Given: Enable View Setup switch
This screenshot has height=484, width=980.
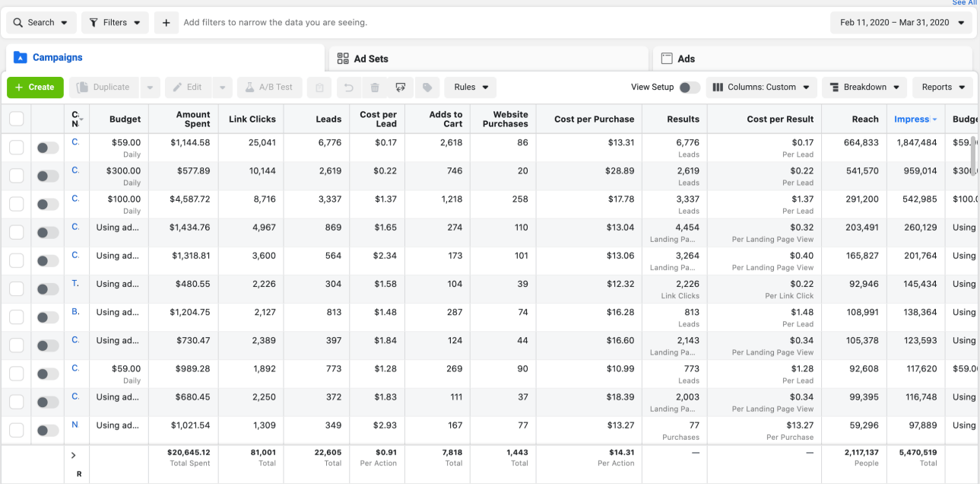Looking at the screenshot, I should pos(690,88).
